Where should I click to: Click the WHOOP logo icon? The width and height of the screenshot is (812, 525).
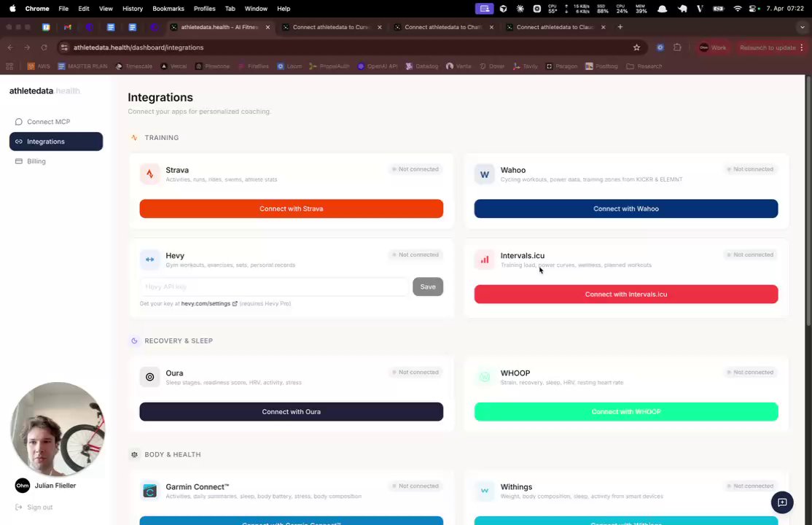[484, 377]
